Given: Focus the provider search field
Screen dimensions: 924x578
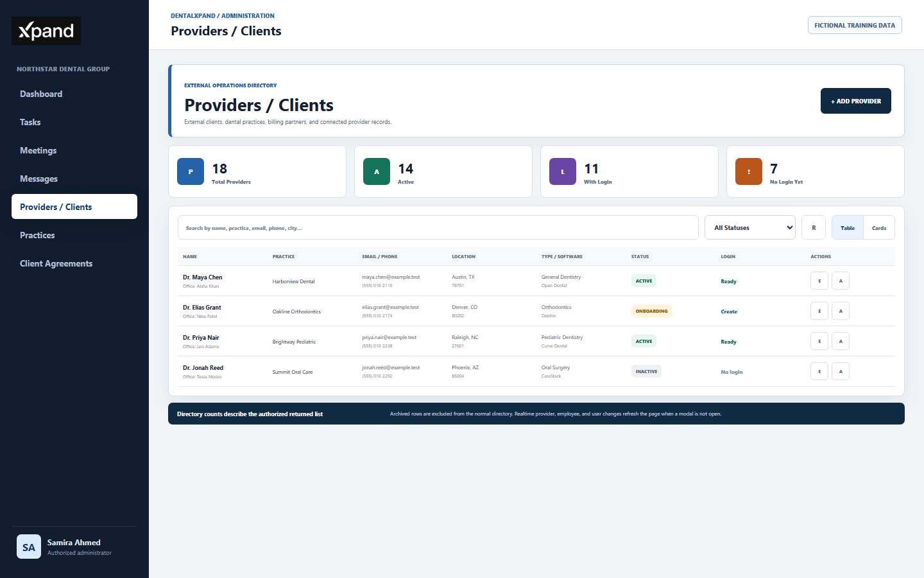Looking at the screenshot, I should point(438,227).
